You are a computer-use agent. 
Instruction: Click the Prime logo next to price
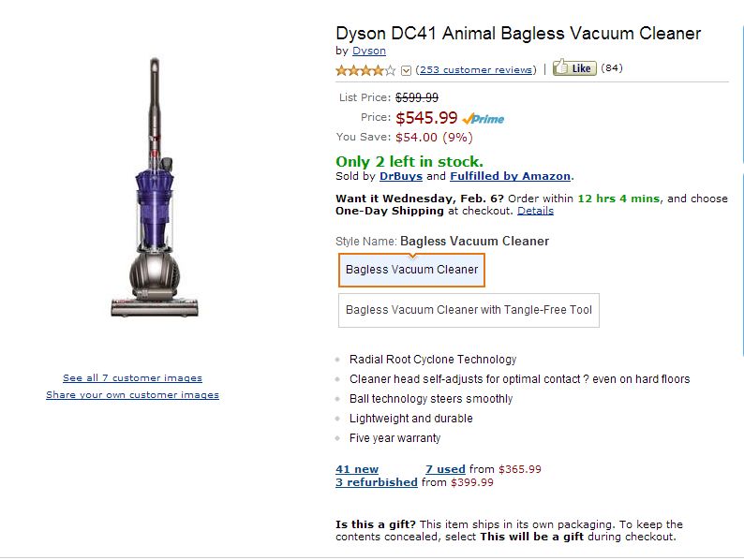point(484,119)
